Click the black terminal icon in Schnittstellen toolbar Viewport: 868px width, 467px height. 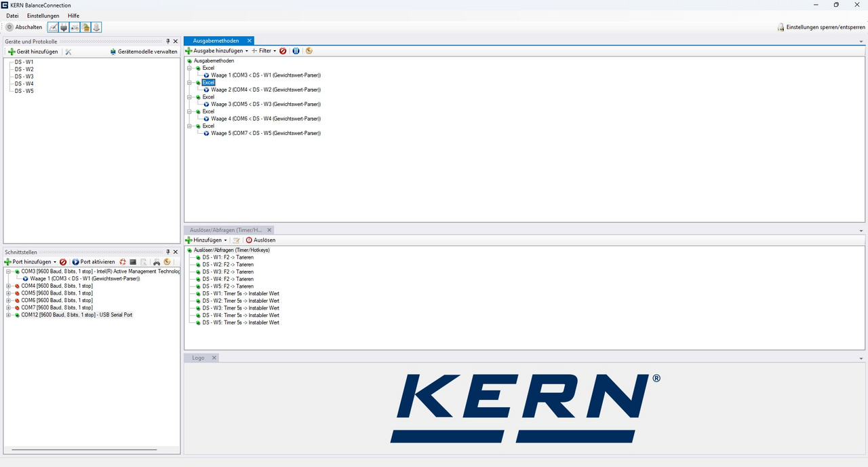[x=133, y=262]
